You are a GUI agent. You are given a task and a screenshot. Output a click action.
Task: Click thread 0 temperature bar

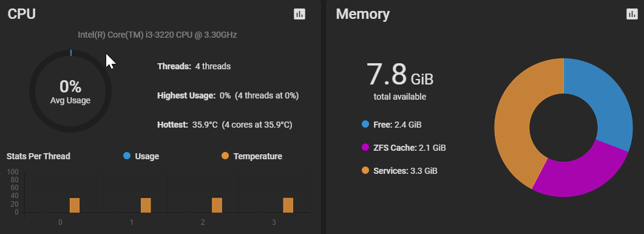pos(74,205)
